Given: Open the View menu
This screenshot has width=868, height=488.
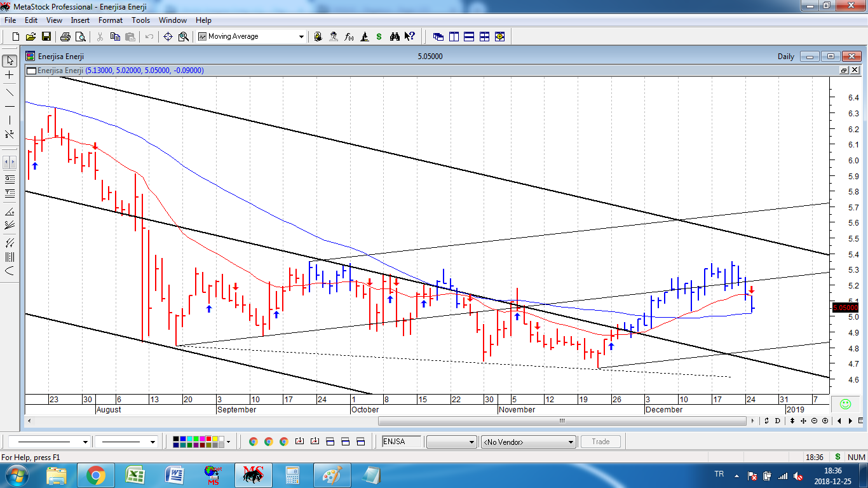Looking at the screenshot, I should click(54, 20).
